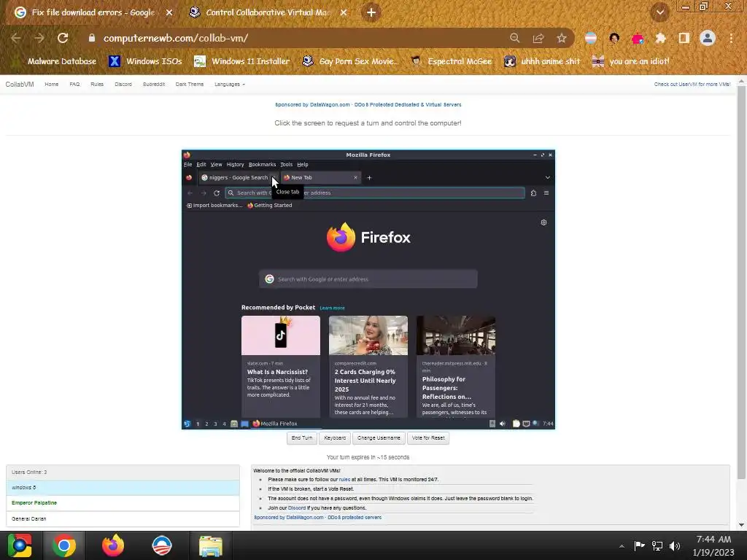The height and width of the screenshot is (560, 747).
Task: Select user Emperor Palpatine in list
Action: [123, 503]
